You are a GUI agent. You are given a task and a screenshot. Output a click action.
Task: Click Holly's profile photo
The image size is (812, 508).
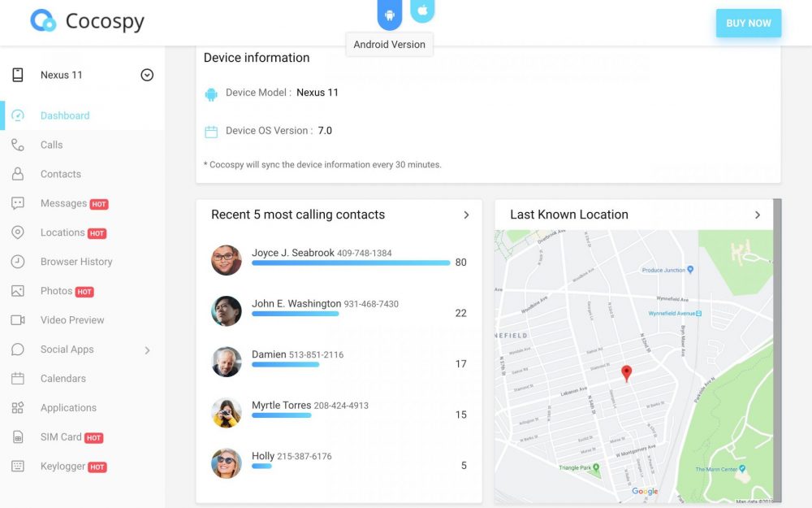point(227,463)
